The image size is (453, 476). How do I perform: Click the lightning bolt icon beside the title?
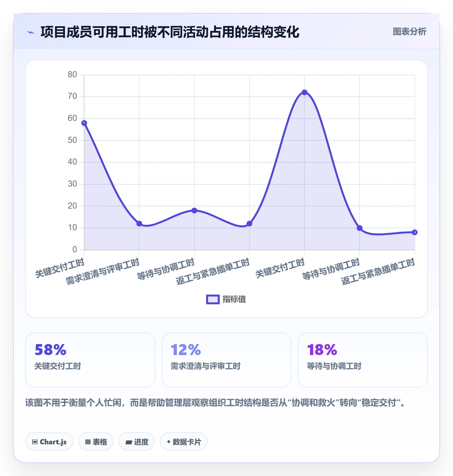(x=31, y=32)
